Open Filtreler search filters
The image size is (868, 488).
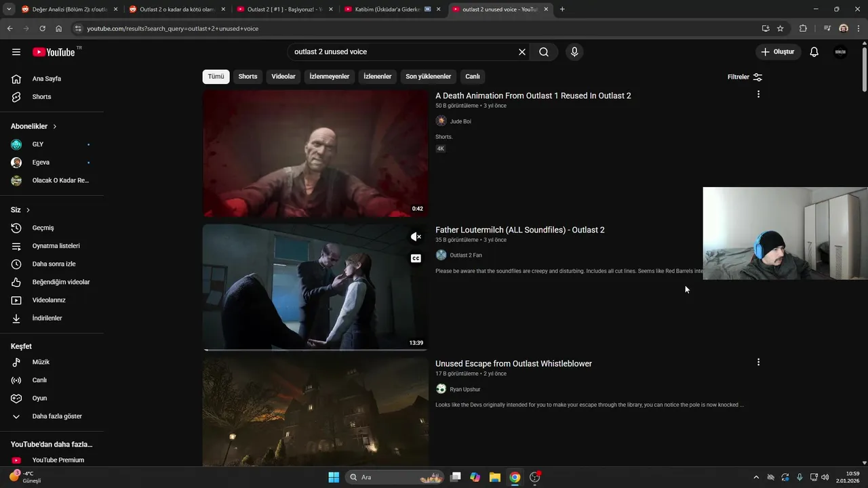745,77
